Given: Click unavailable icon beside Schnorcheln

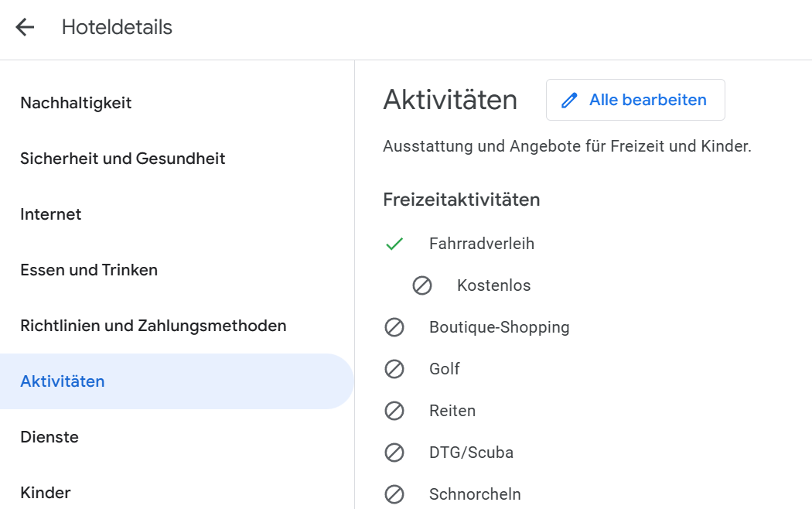Looking at the screenshot, I should 394,494.
